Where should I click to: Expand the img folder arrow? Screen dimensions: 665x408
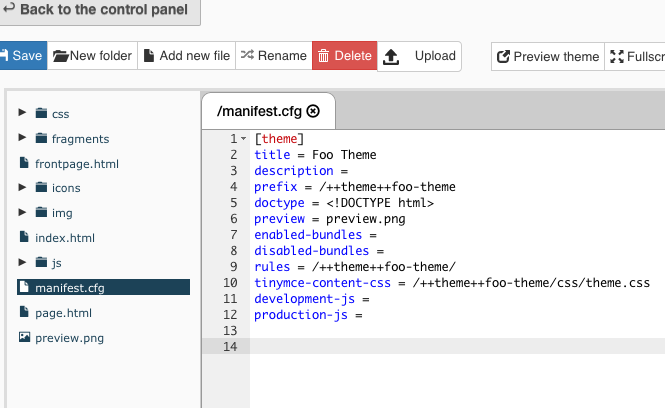(x=22, y=212)
